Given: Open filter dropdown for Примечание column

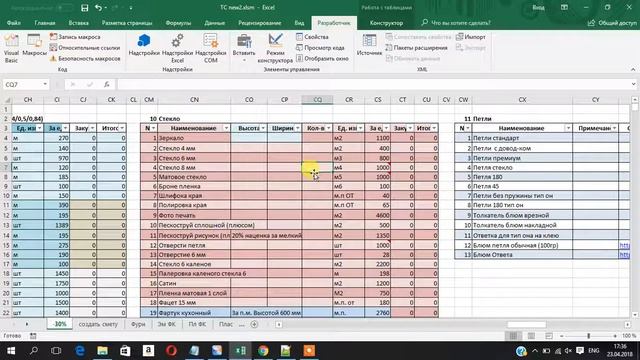Looking at the screenshot, I should pos(614,128).
